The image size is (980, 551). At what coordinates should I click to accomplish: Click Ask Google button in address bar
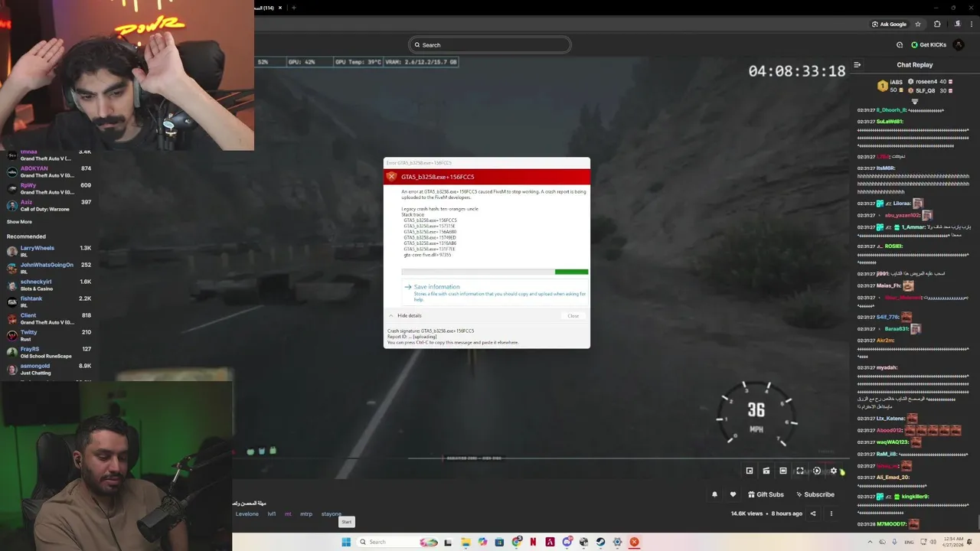pos(889,24)
